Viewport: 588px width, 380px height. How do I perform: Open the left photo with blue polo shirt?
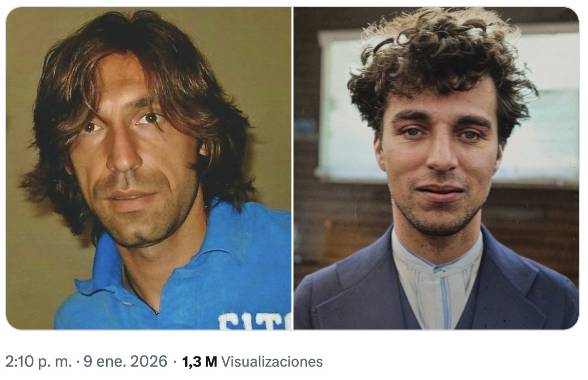149,168
